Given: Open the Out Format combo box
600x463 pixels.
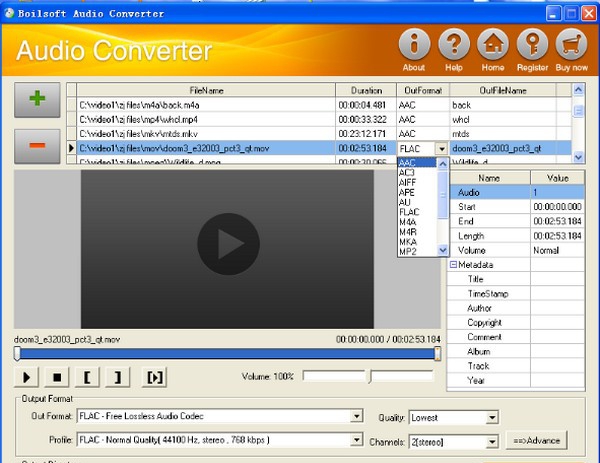Looking at the screenshot, I should pyautogui.click(x=220, y=416).
